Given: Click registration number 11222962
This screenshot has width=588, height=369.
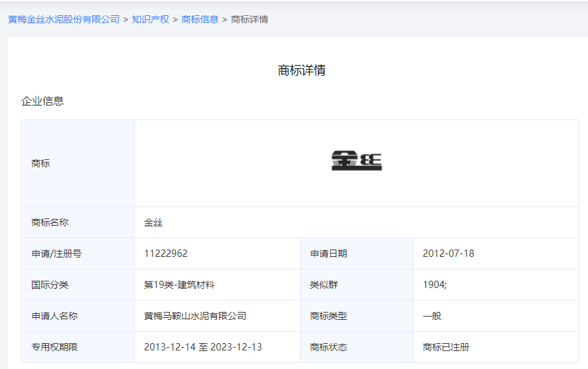Looking at the screenshot, I should (166, 254).
